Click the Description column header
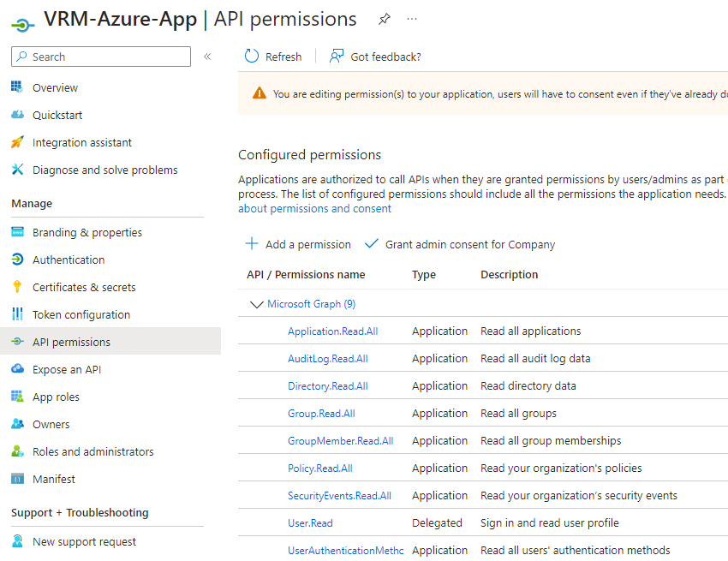 click(x=509, y=274)
